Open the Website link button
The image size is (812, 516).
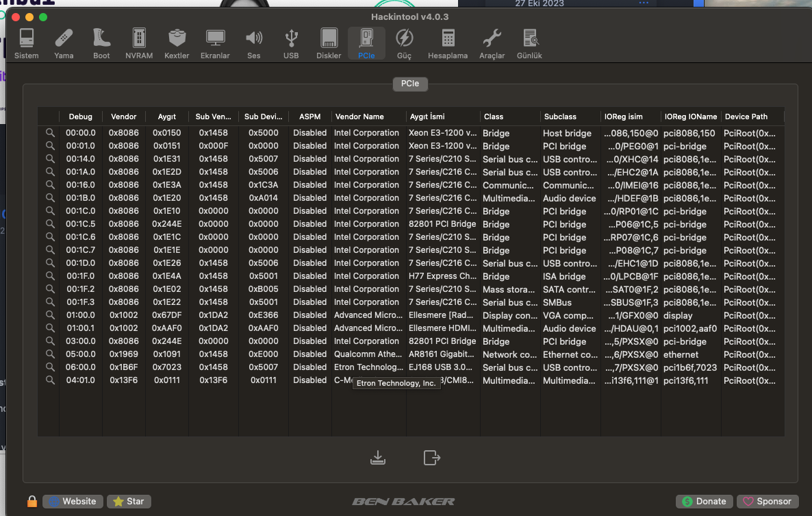coord(73,502)
